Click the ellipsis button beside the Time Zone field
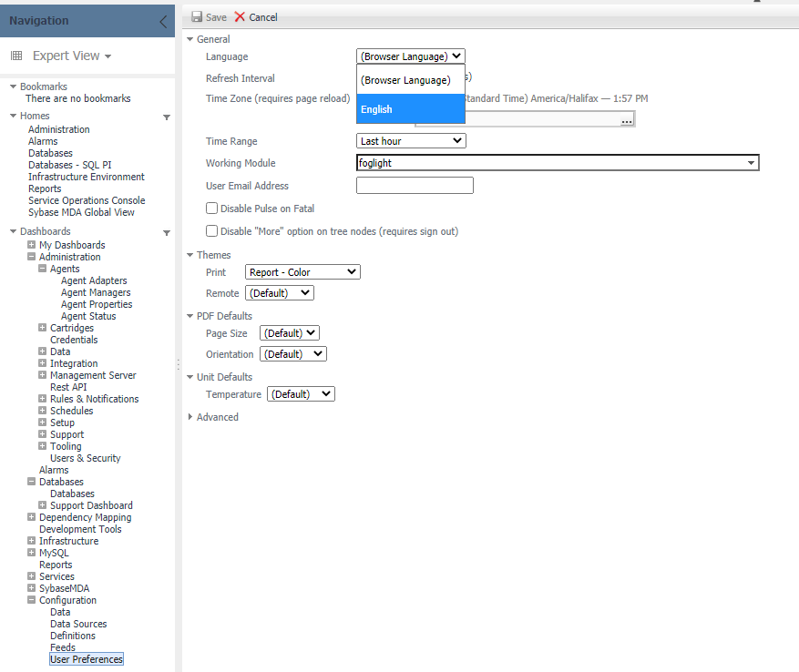The width and height of the screenshot is (799, 672). click(627, 118)
